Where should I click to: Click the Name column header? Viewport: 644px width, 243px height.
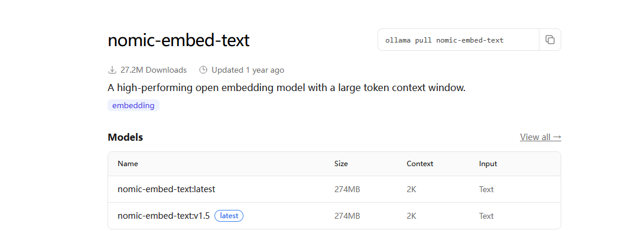point(128,164)
